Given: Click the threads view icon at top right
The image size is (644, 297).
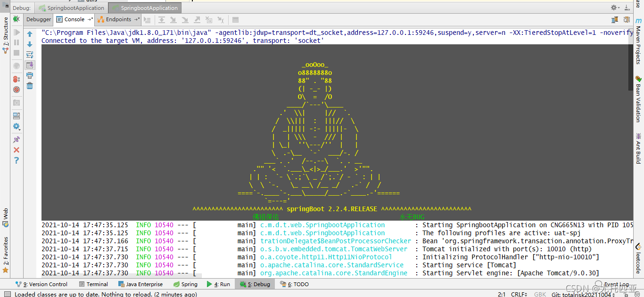Looking at the screenshot, I should (x=615, y=20).
